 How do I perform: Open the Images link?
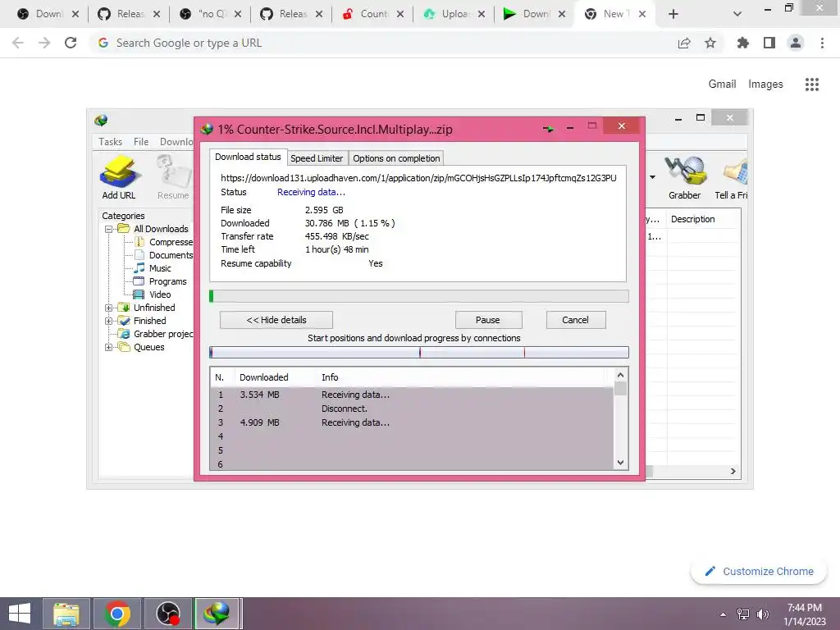point(765,84)
